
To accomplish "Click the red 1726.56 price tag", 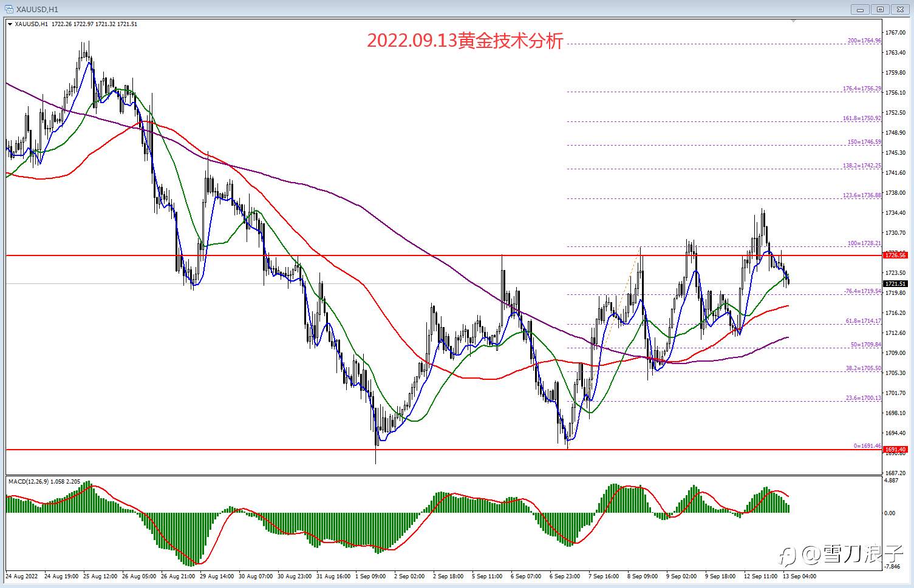I will click(896, 255).
